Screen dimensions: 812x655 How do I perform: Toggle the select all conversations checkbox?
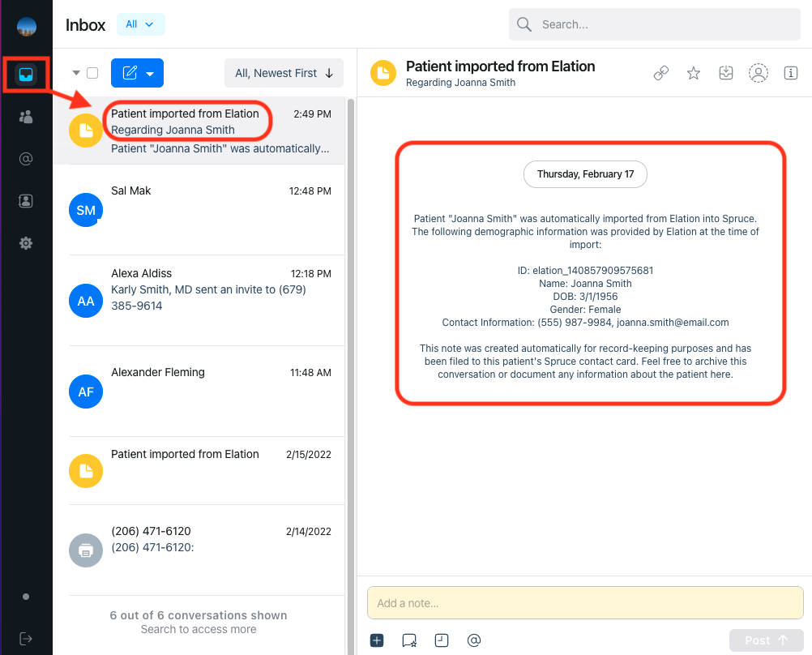[x=92, y=73]
